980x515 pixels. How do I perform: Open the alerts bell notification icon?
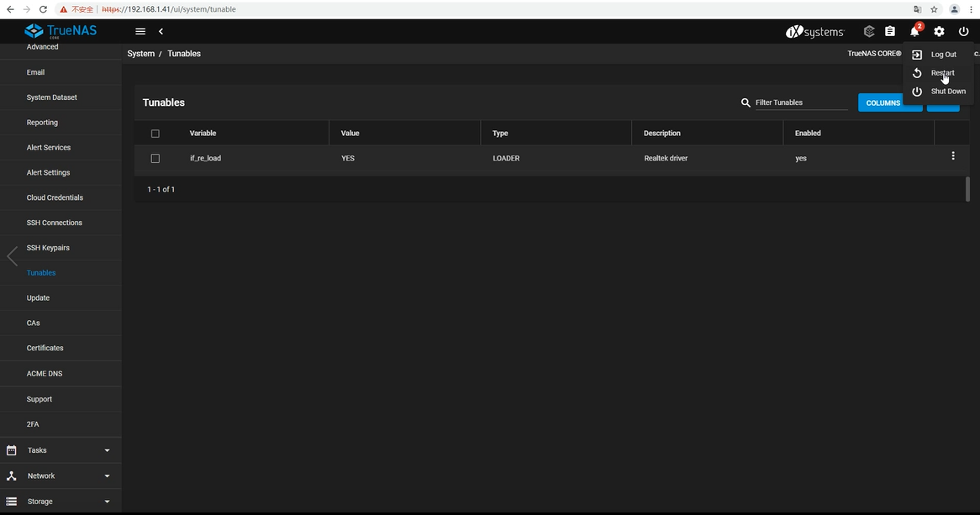[x=914, y=31]
